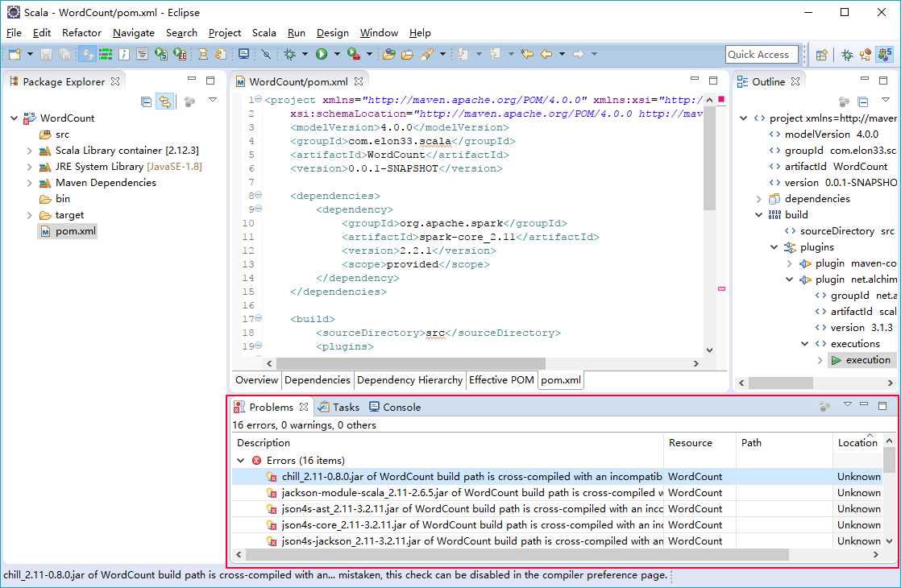
Task: Switch to the Java perspective icon
Action: coord(865,55)
